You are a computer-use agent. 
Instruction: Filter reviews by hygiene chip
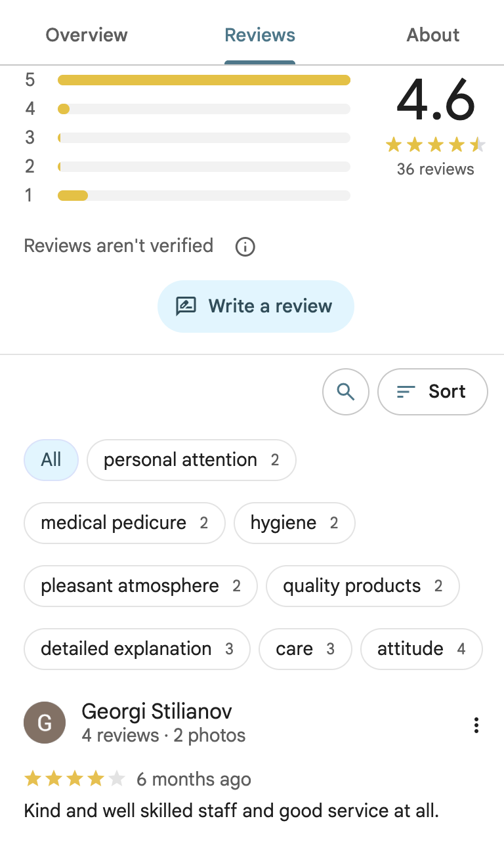(x=295, y=523)
